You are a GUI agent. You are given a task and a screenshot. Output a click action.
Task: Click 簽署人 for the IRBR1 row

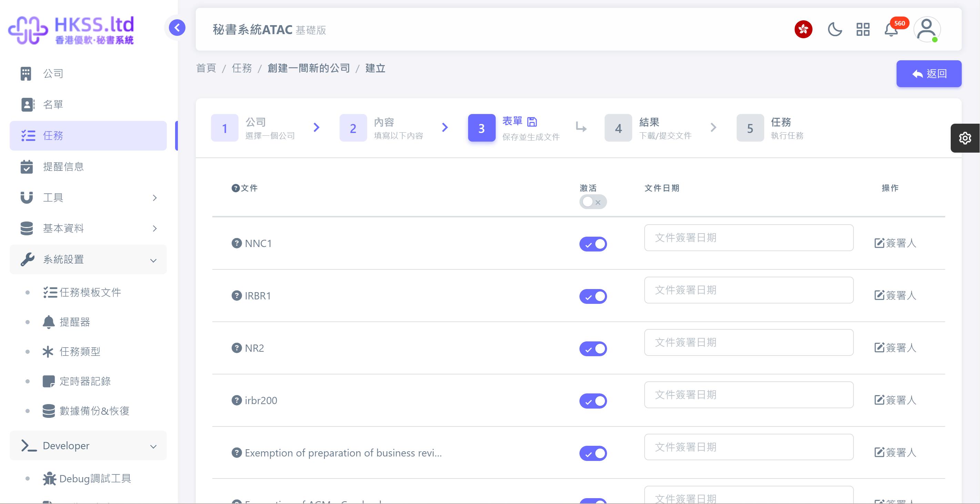895,296
